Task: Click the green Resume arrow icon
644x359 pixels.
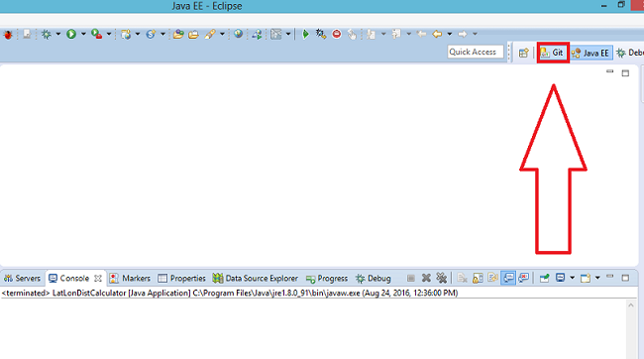Action: 305,34
